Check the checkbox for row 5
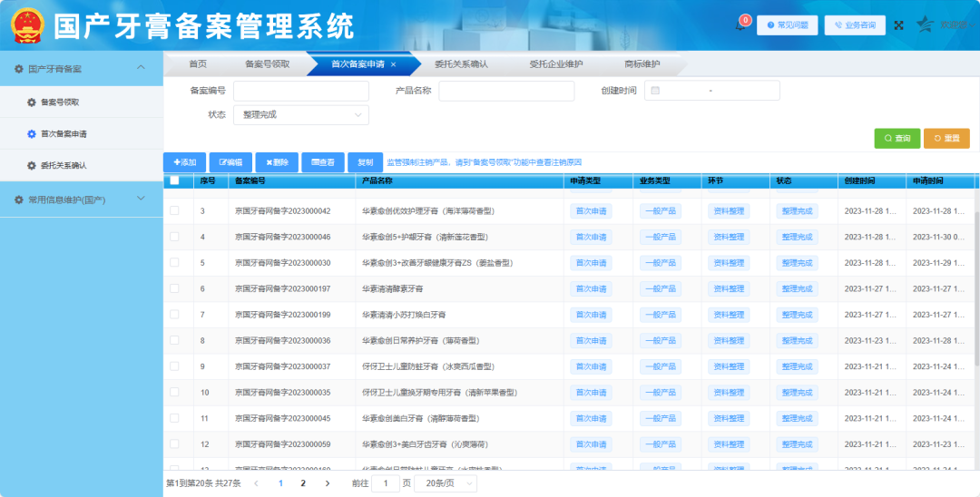 174,263
